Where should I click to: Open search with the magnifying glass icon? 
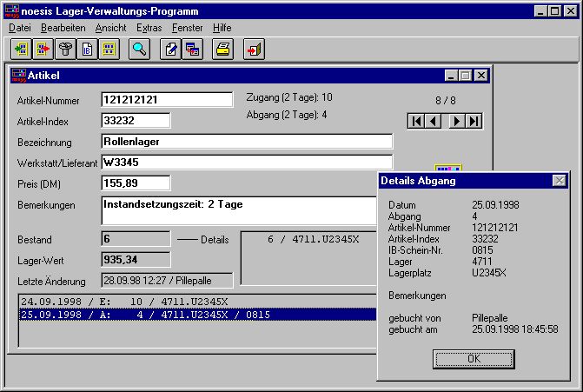coord(139,49)
